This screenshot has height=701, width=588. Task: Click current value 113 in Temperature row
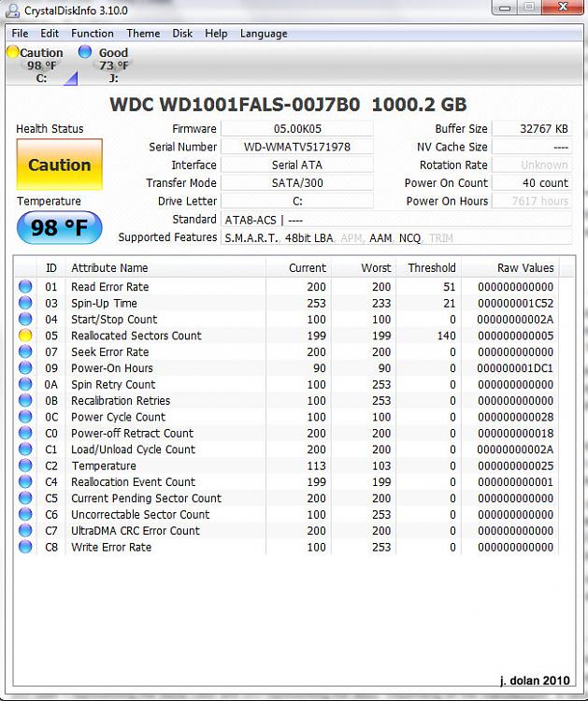316,465
